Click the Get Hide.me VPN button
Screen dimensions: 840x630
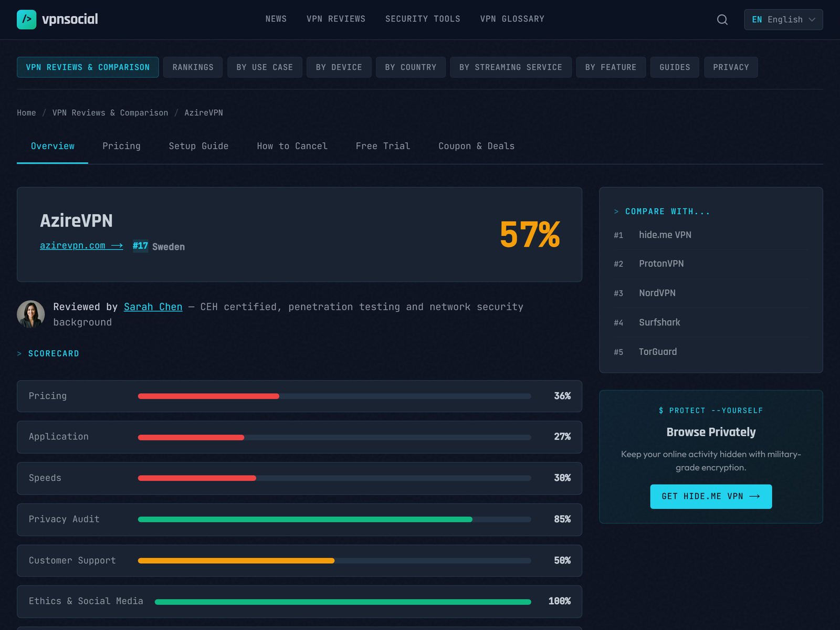coord(711,497)
